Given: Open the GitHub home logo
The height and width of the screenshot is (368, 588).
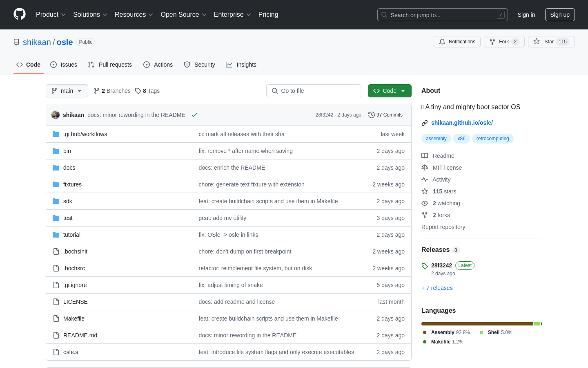Looking at the screenshot, I should [20, 14].
